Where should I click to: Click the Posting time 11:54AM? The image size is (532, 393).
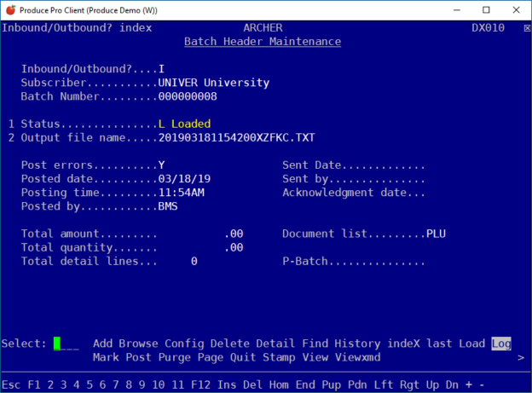coord(182,193)
